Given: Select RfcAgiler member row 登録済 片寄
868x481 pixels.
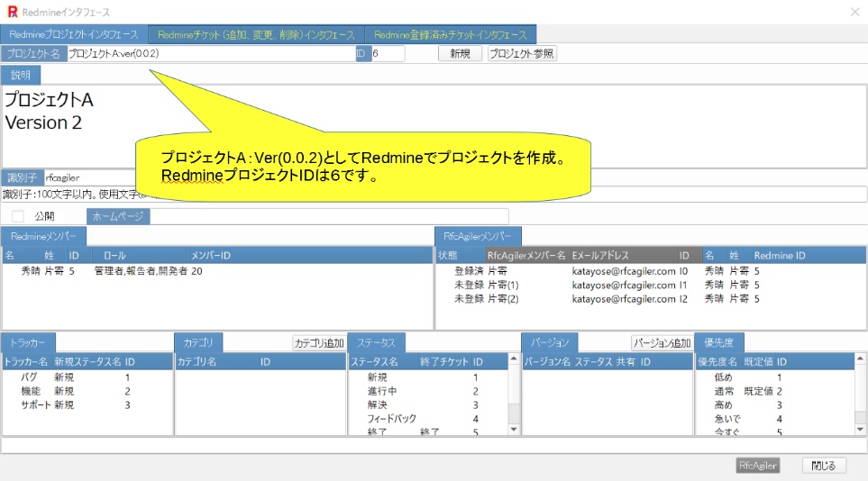Looking at the screenshot, I should click(x=651, y=271).
